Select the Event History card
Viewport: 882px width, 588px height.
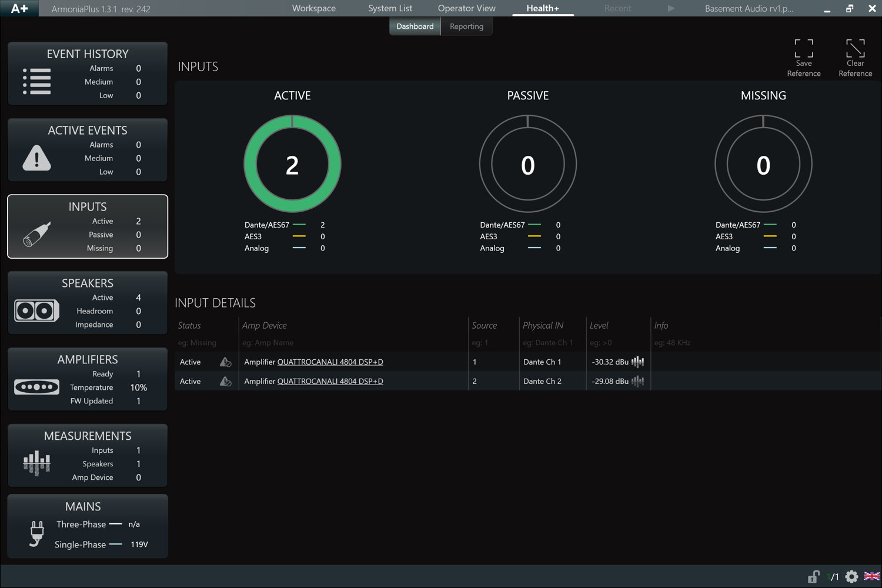[88, 73]
